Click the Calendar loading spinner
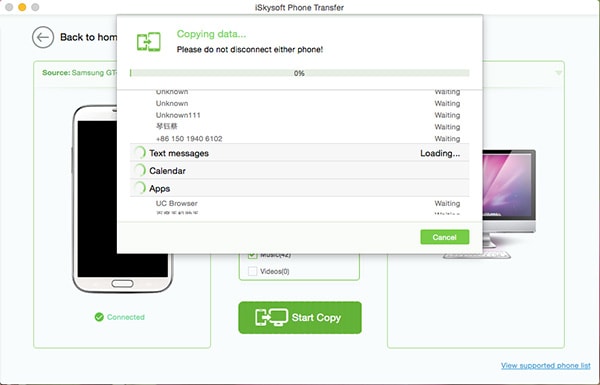 point(140,170)
